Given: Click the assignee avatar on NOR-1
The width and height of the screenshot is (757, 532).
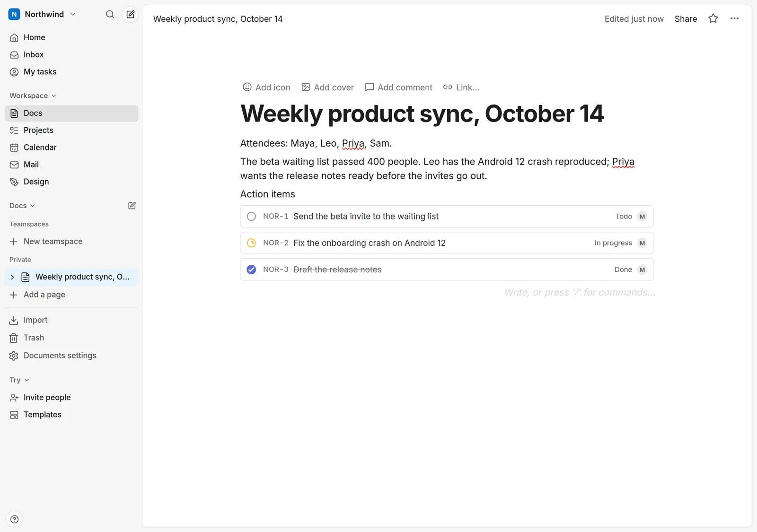Looking at the screenshot, I should coord(642,217).
